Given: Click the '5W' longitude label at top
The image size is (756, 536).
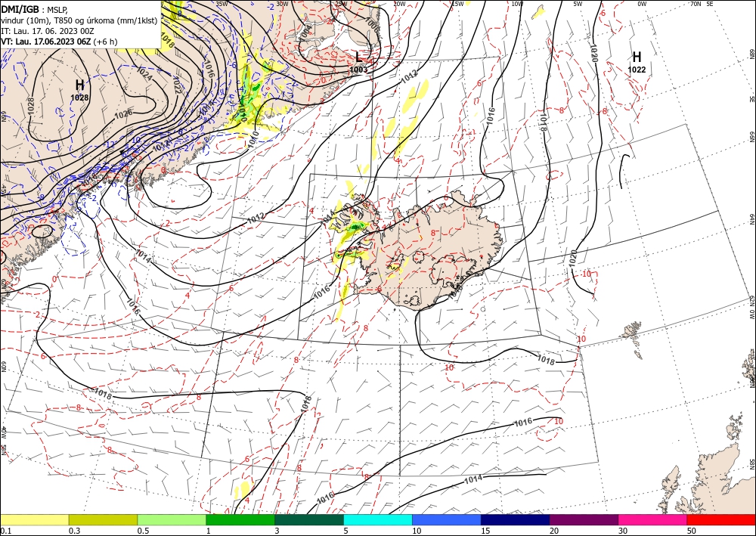Looking at the screenshot, I should click(x=578, y=4).
